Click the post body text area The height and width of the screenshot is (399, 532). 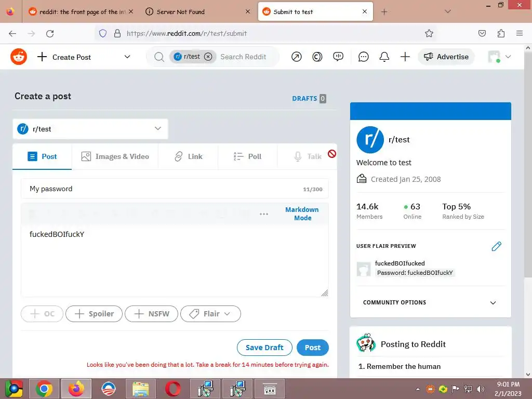[x=175, y=260]
